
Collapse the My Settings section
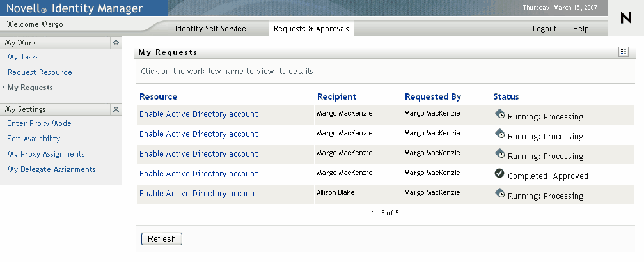tap(116, 109)
